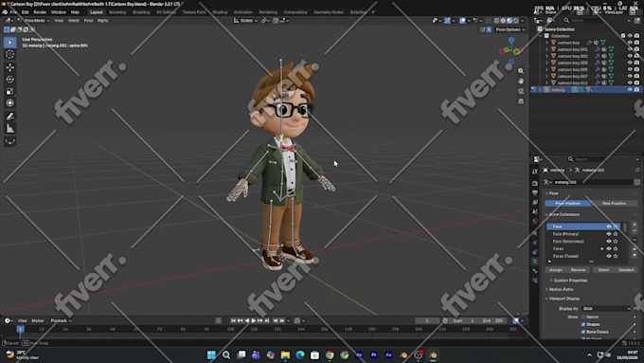Choose the Scale tool
This screenshot has height=363, width=644.
tap(10, 91)
